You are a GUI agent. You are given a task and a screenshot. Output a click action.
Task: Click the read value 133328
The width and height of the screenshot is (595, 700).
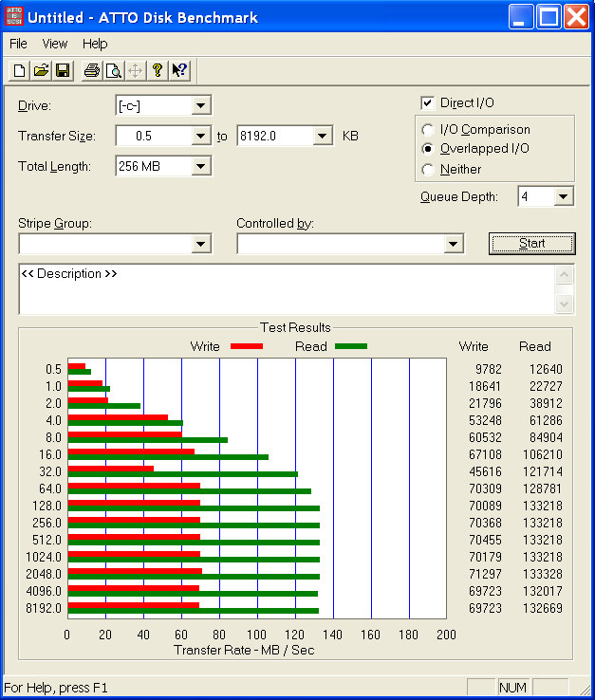542,574
